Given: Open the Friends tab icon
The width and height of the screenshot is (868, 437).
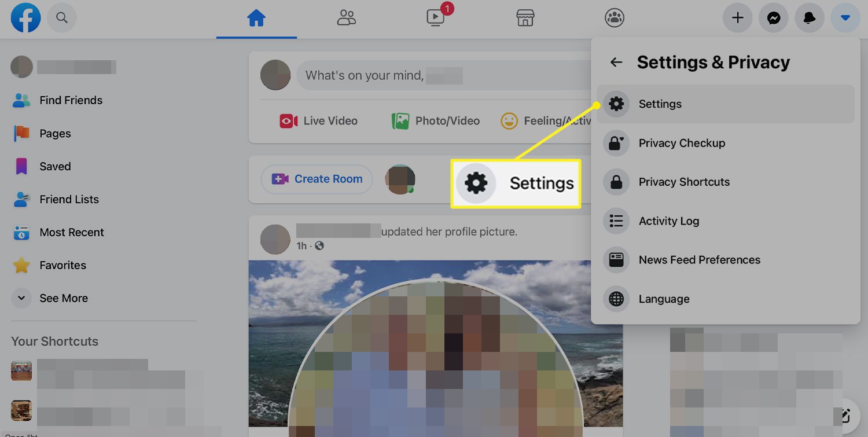Looking at the screenshot, I should [x=346, y=18].
